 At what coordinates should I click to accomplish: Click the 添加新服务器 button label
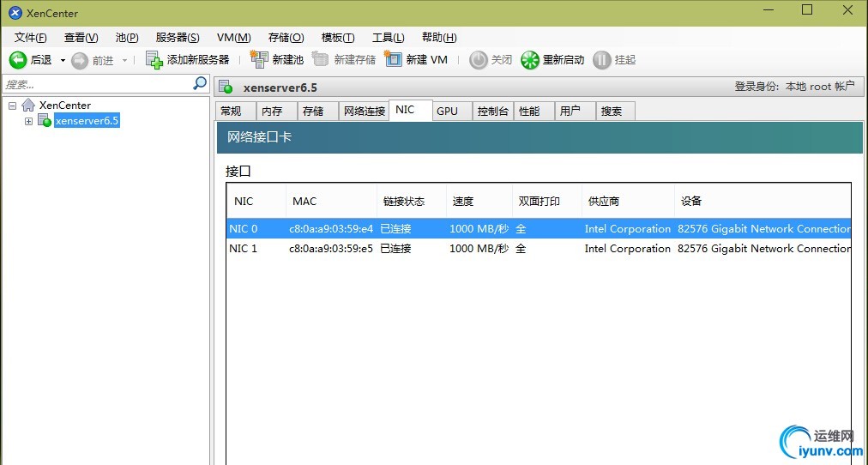tap(198, 60)
